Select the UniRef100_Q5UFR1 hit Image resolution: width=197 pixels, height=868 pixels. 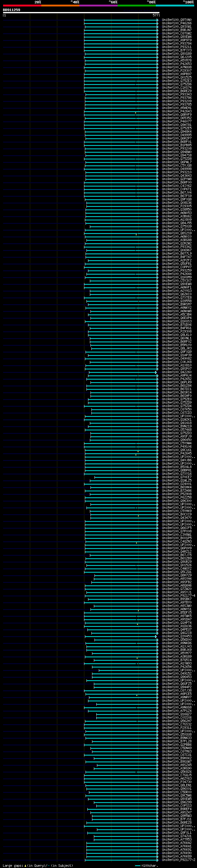click(x=177, y=264)
